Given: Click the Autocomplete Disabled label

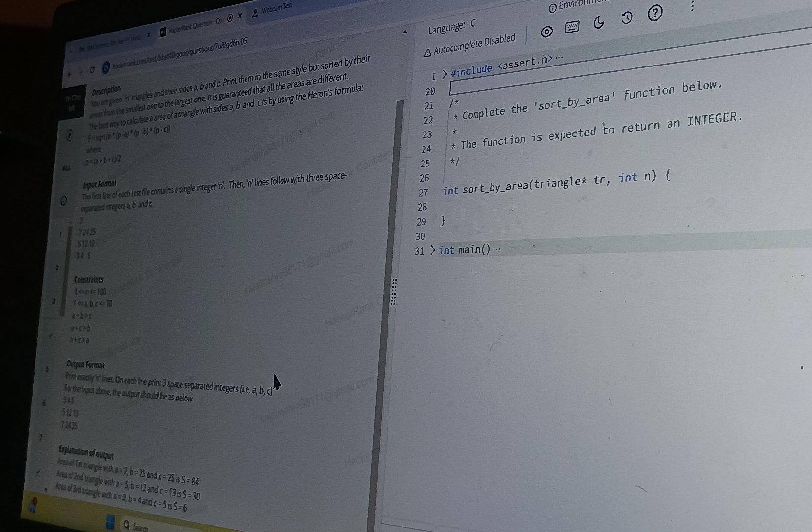Looking at the screenshot, I should pyautogui.click(x=474, y=44).
